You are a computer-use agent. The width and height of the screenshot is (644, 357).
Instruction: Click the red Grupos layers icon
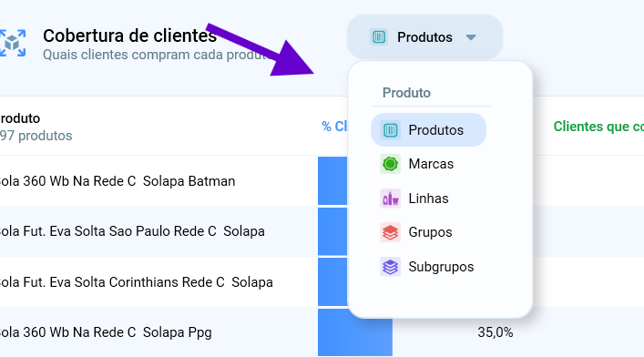(390, 232)
